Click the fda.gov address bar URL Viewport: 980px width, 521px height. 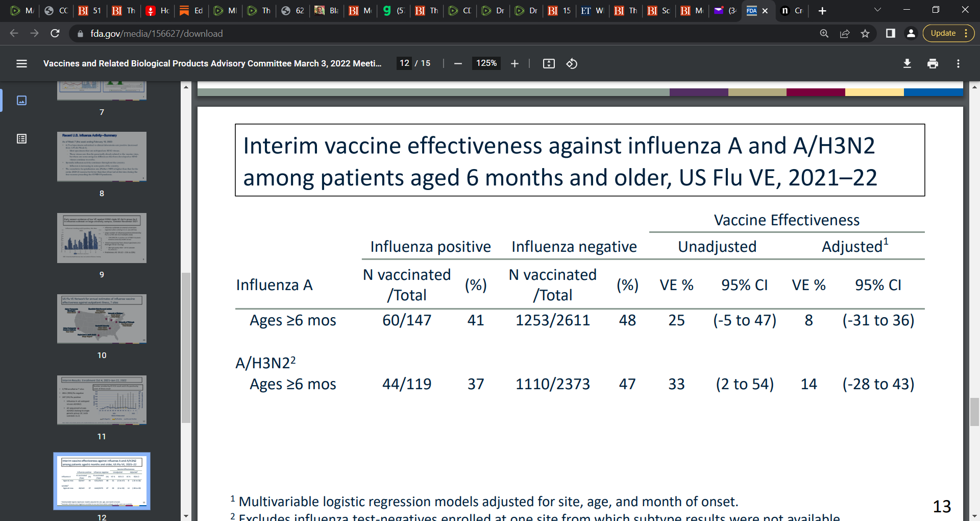[x=157, y=34]
